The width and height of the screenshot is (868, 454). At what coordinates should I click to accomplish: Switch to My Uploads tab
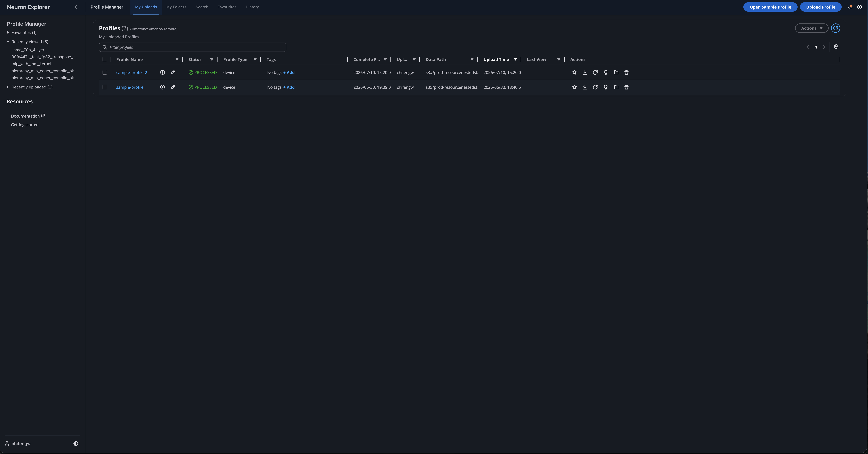146,7
